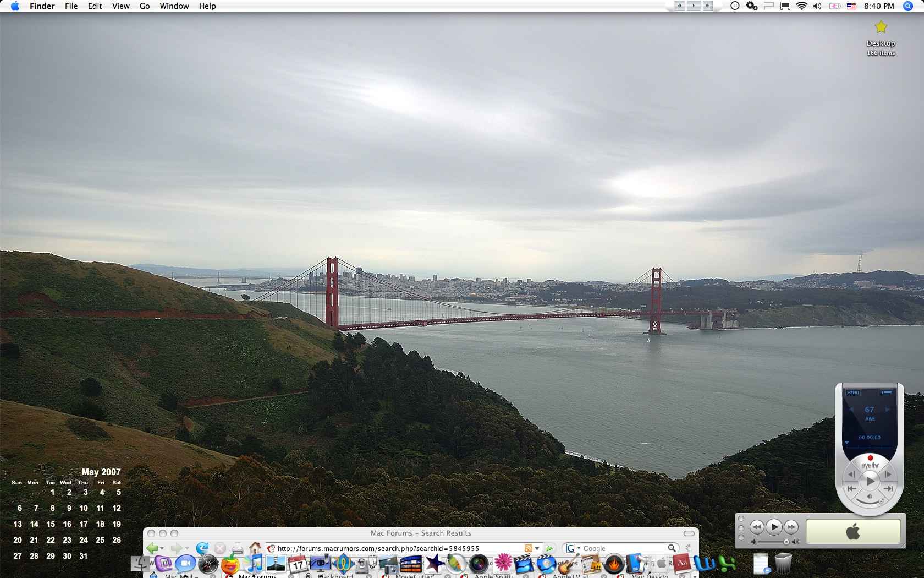924x578 pixels.
Task: Launch Microsoft Excel from the Dock
Action: [x=727, y=564]
